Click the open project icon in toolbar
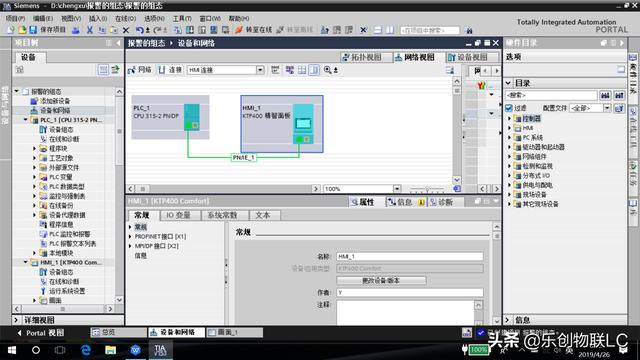640x360 pixels. click(x=22, y=30)
